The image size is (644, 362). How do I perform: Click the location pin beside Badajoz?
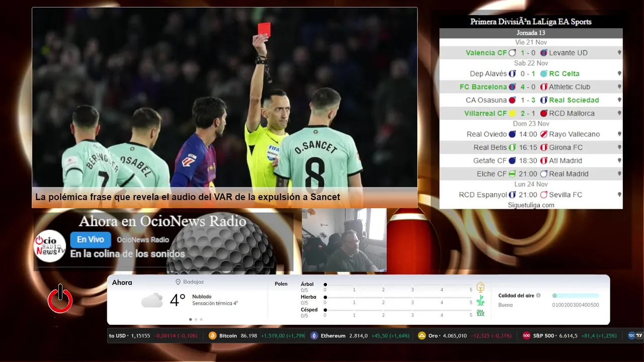point(178,282)
